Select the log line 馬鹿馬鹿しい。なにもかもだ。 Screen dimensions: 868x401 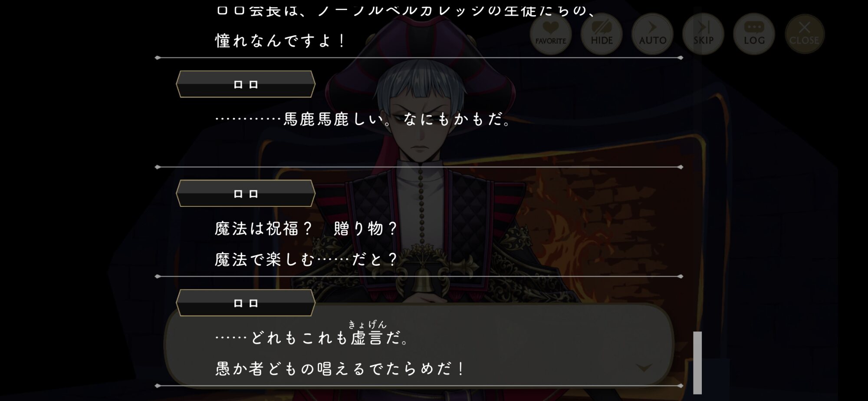[x=363, y=119]
